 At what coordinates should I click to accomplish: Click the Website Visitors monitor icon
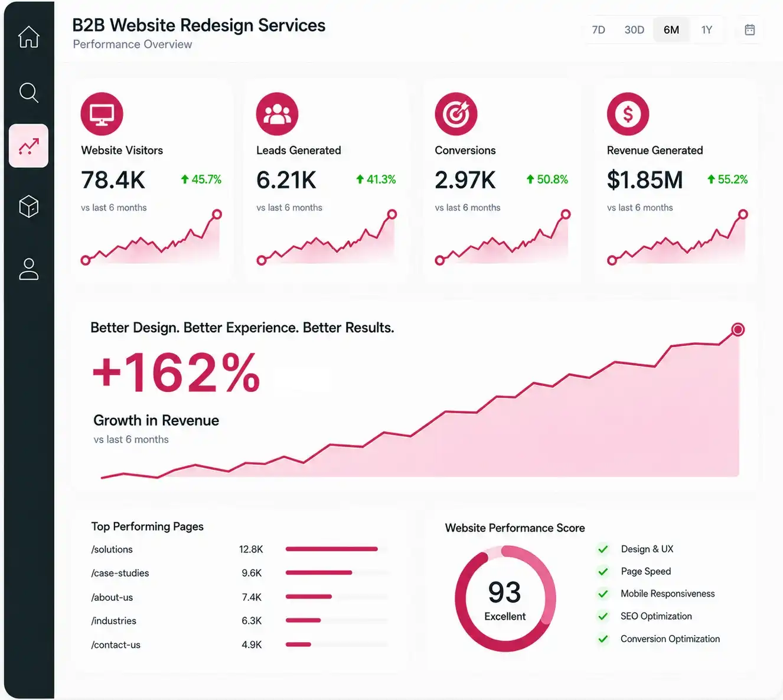click(x=102, y=114)
